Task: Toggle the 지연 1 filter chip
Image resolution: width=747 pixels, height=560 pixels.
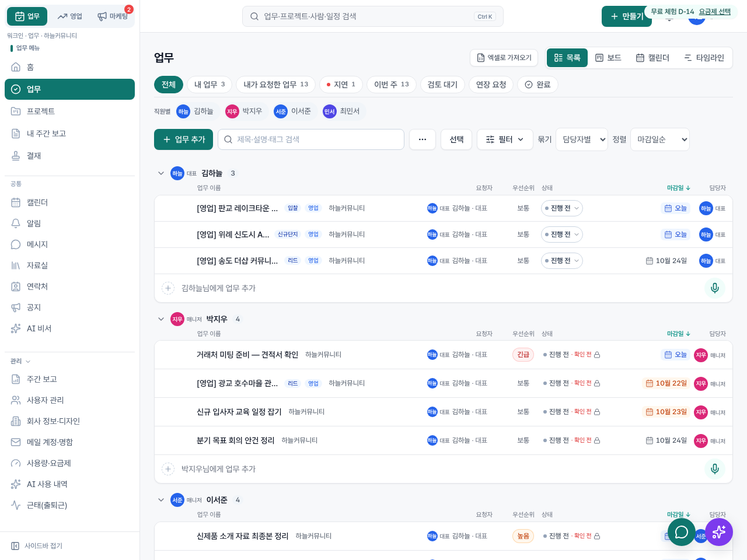Action: click(x=341, y=85)
